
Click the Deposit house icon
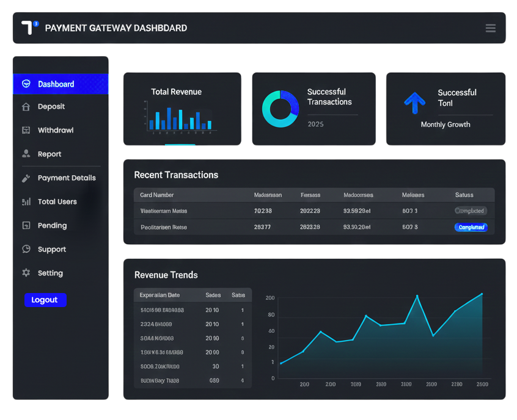[x=26, y=107]
